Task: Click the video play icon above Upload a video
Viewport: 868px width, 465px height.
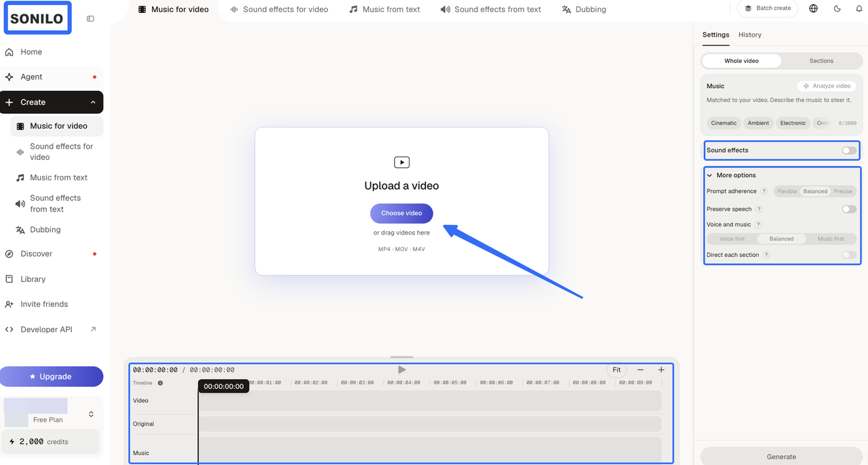Action: (401, 163)
